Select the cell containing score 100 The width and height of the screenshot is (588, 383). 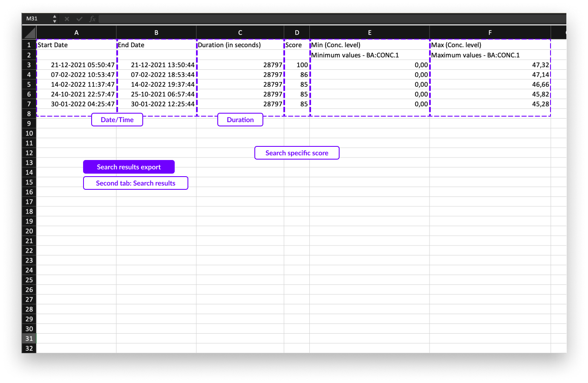click(297, 65)
